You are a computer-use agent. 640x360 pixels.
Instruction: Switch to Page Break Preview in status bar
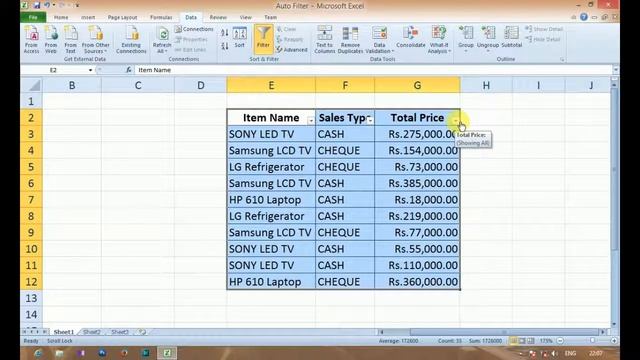[531, 340]
